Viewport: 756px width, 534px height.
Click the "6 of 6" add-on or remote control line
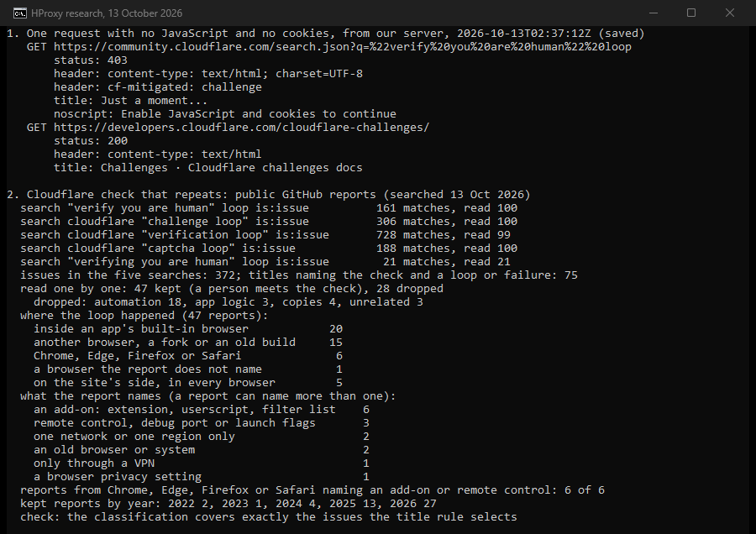312,490
